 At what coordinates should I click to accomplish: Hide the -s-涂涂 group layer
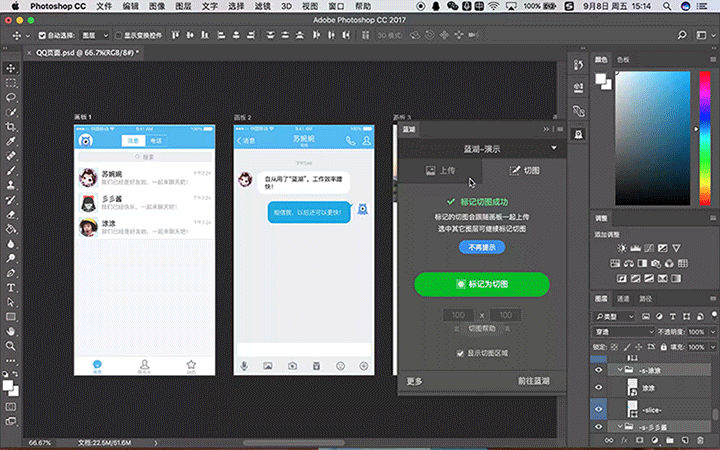click(598, 370)
